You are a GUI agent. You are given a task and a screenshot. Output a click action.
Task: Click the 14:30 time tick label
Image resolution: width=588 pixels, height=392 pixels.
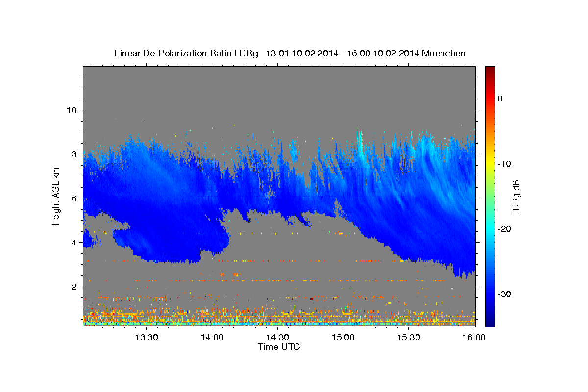click(x=277, y=337)
